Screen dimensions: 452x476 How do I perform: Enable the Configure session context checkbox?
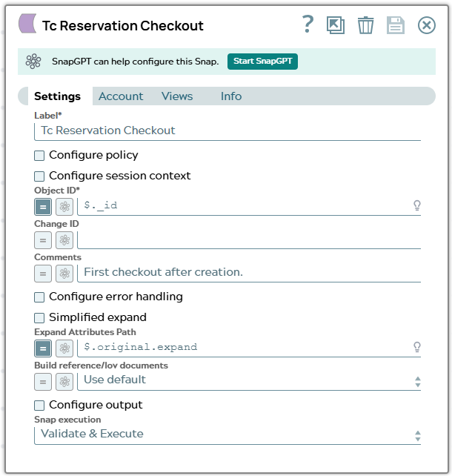[39, 176]
